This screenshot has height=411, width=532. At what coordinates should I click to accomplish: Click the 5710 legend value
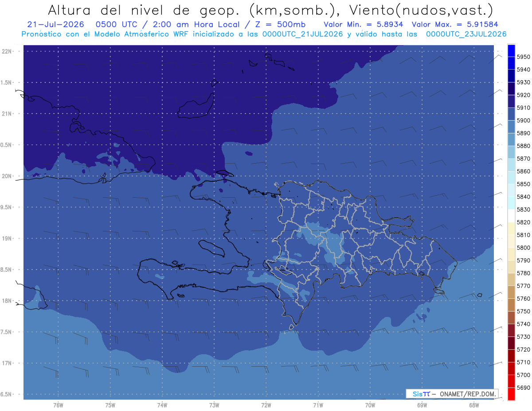pos(523,362)
